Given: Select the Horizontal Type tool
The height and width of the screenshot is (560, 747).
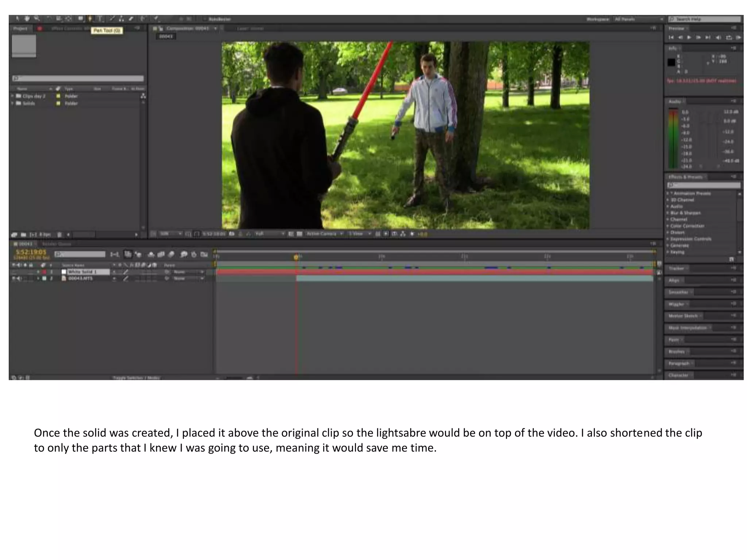Looking at the screenshot, I should (x=100, y=19).
